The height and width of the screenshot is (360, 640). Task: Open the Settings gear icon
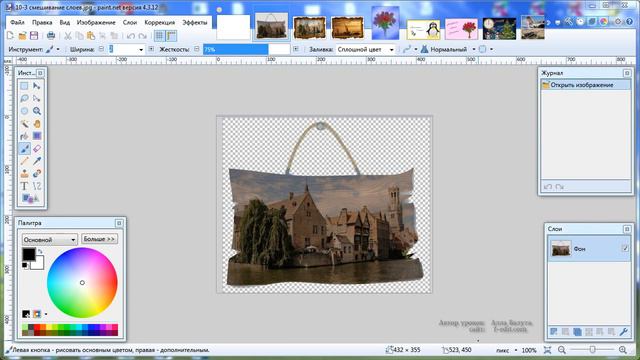618,22
